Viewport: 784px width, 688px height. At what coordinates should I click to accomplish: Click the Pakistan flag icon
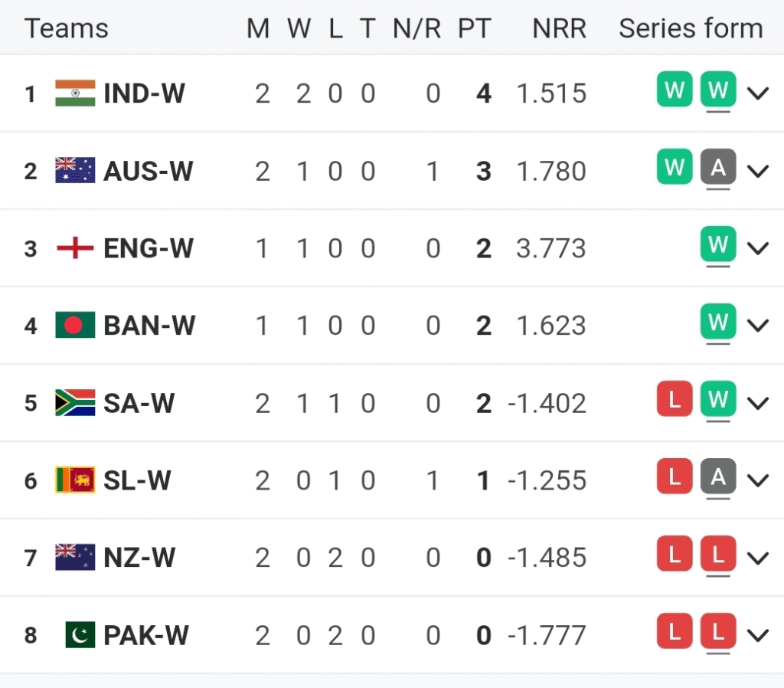pyautogui.click(x=80, y=635)
